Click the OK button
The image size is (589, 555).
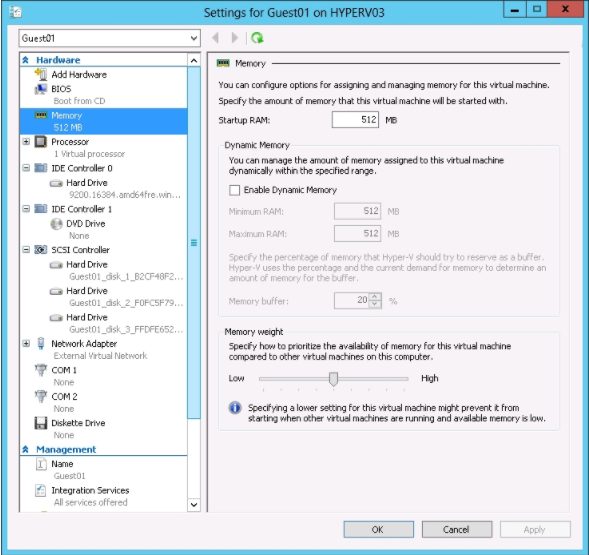tap(379, 529)
